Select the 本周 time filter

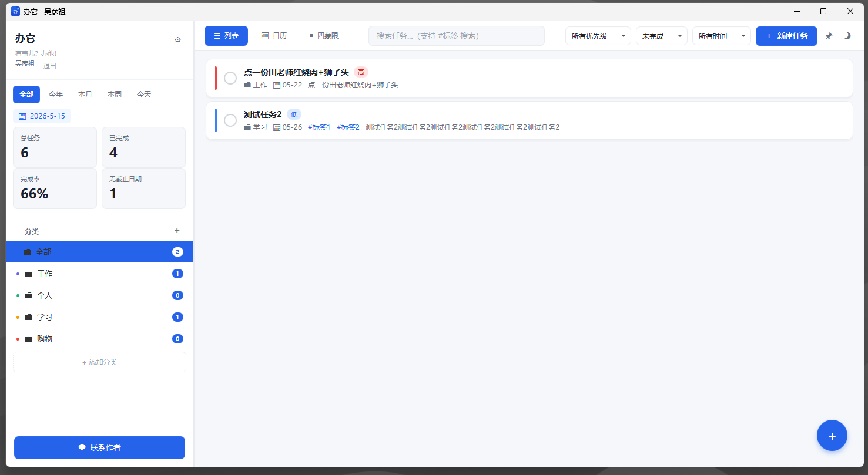click(x=115, y=95)
